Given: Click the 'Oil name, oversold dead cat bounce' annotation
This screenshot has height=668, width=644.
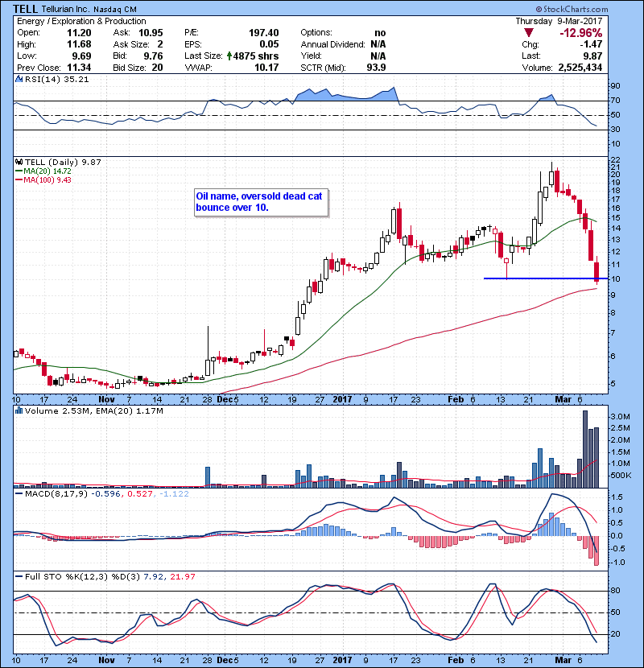Looking at the screenshot, I should (x=261, y=202).
